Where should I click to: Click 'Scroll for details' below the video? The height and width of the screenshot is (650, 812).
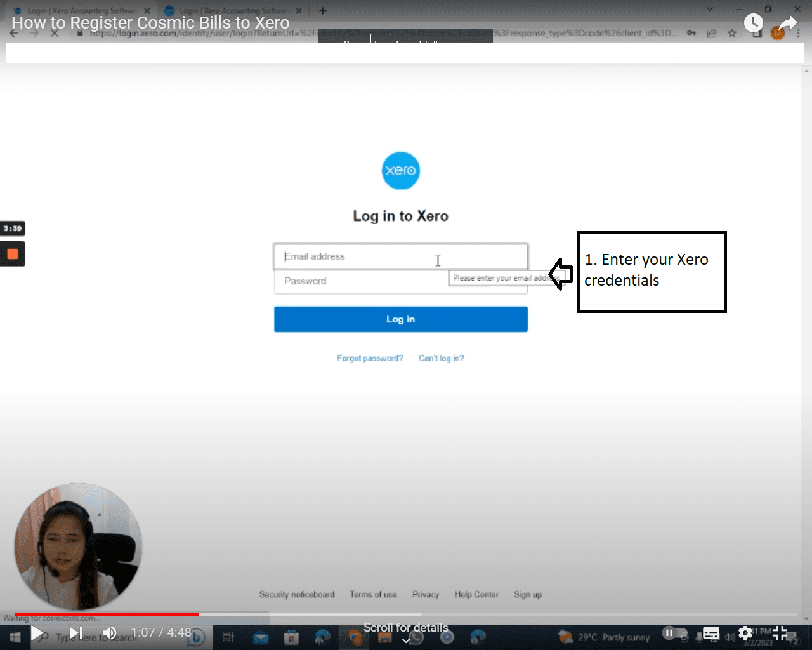406,628
